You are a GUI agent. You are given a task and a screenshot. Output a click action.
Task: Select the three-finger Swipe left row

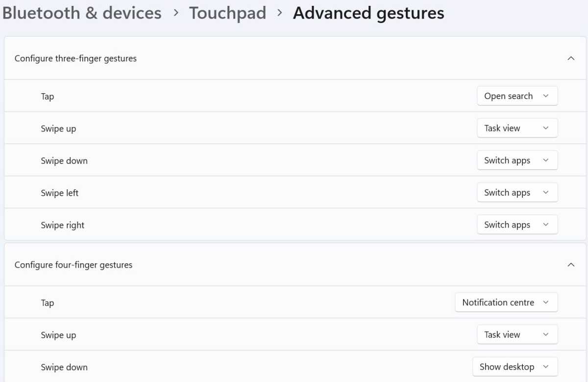294,193
